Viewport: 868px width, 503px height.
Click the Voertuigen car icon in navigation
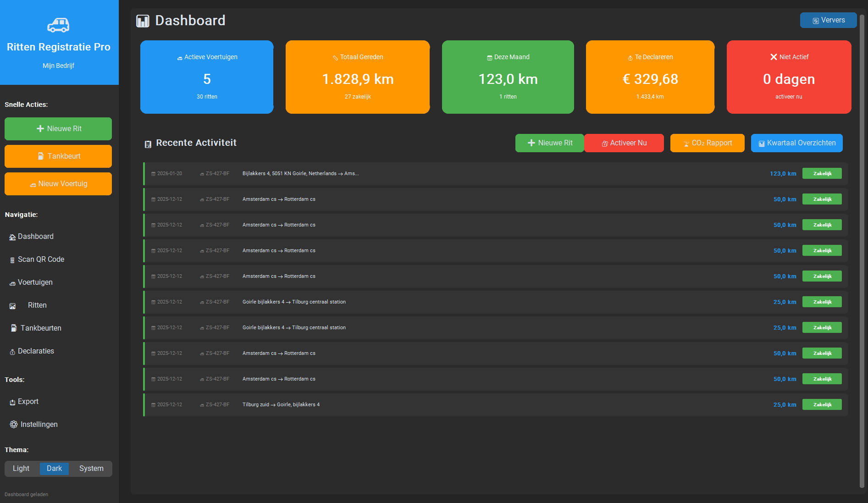[11, 283]
